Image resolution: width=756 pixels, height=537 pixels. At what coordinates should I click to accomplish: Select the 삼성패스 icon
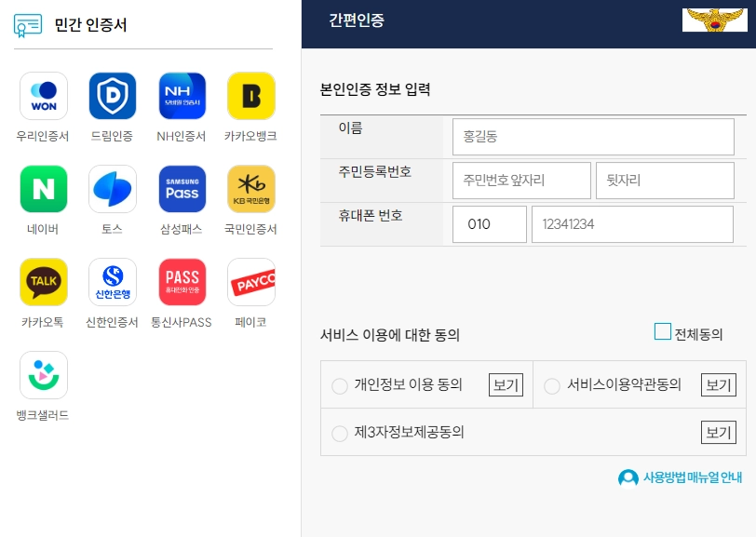click(182, 189)
